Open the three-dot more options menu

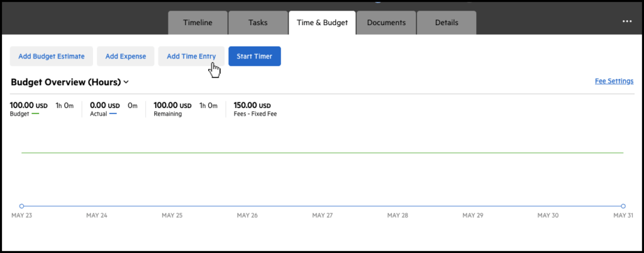[627, 22]
